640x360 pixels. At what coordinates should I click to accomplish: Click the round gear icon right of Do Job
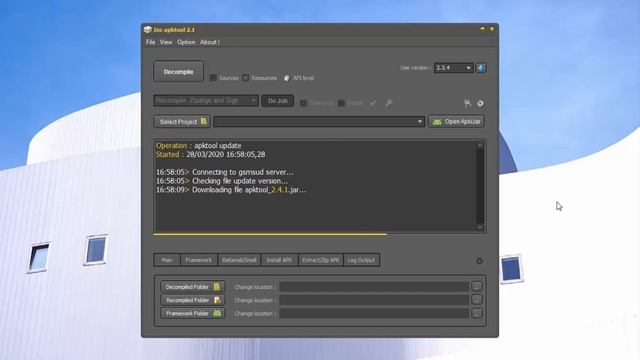click(480, 103)
